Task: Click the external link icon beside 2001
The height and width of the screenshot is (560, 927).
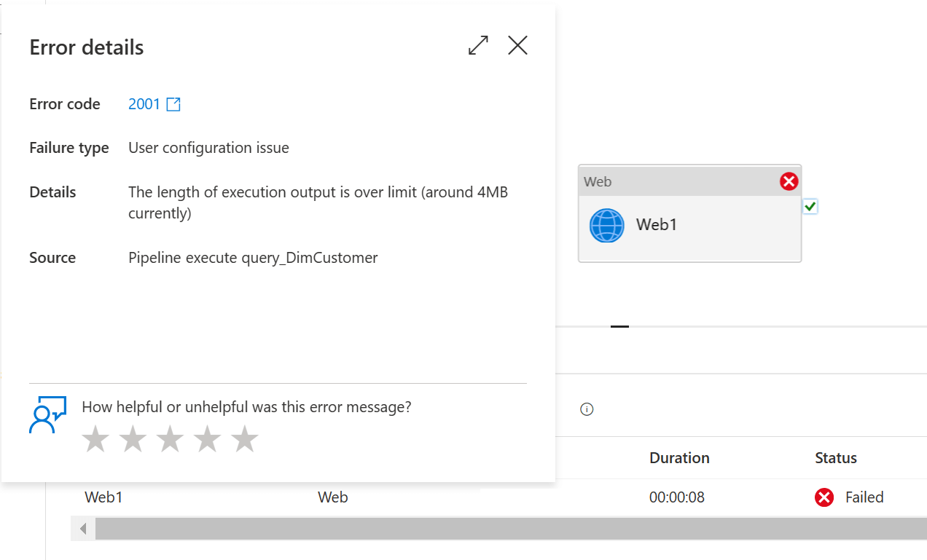Action: [x=173, y=104]
